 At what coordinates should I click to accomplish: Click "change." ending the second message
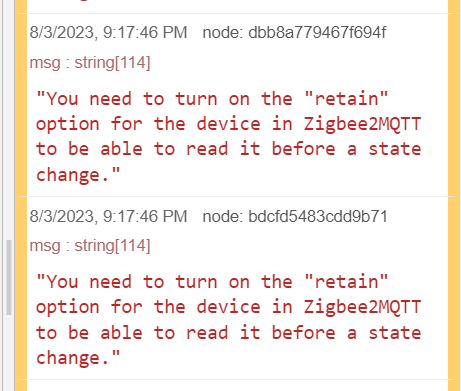pyautogui.click(x=78, y=358)
